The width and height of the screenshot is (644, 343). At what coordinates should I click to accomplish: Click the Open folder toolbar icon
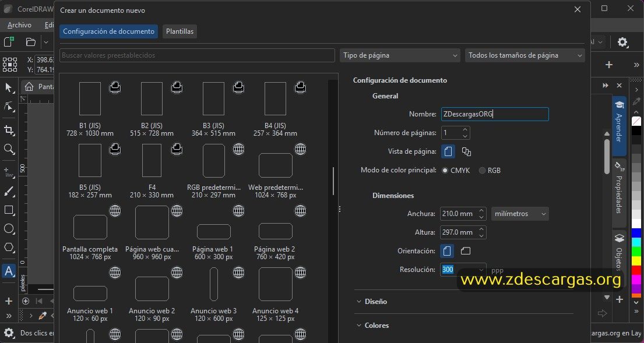point(30,42)
